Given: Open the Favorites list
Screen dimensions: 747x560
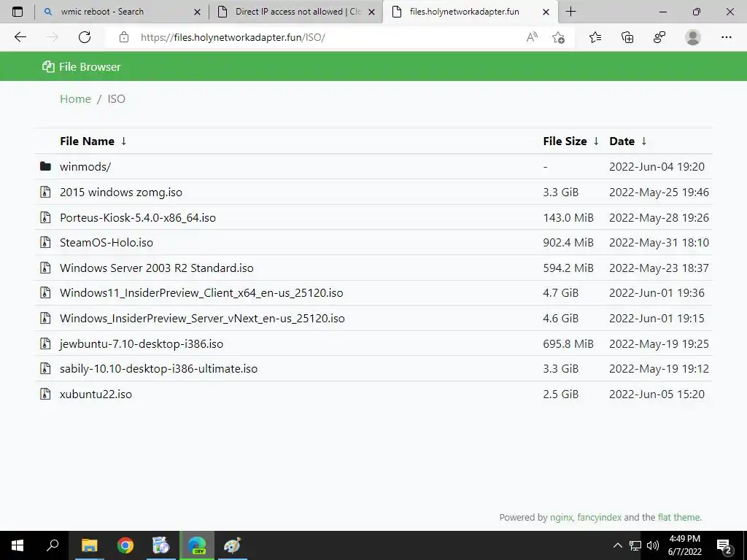Looking at the screenshot, I should [595, 37].
